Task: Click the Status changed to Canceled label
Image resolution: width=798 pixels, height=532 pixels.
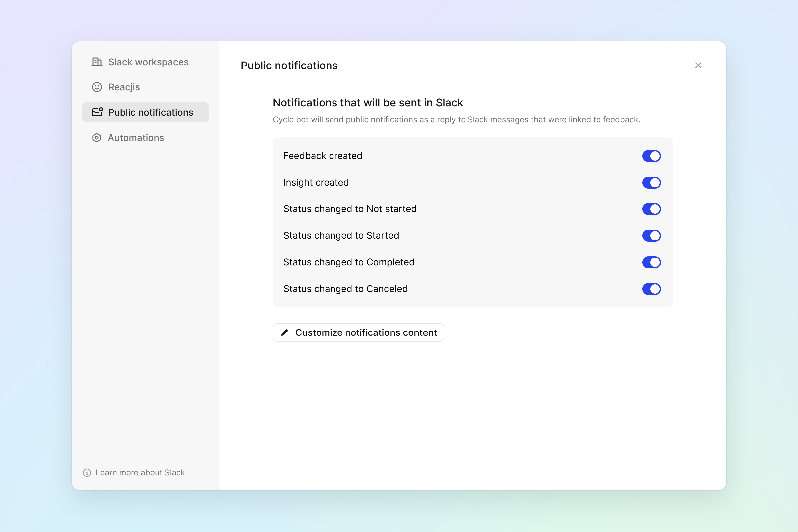Action: 345,289
